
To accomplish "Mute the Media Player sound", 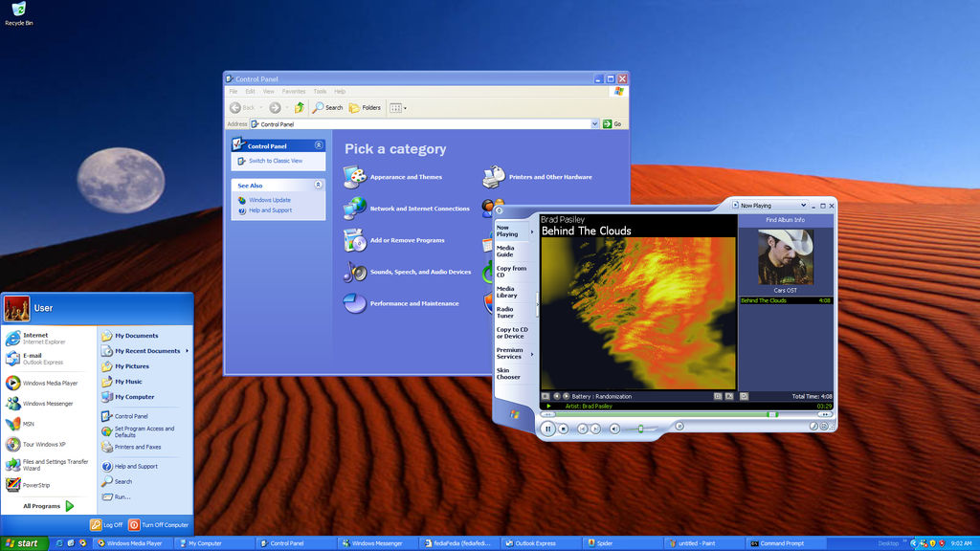I will (x=615, y=429).
